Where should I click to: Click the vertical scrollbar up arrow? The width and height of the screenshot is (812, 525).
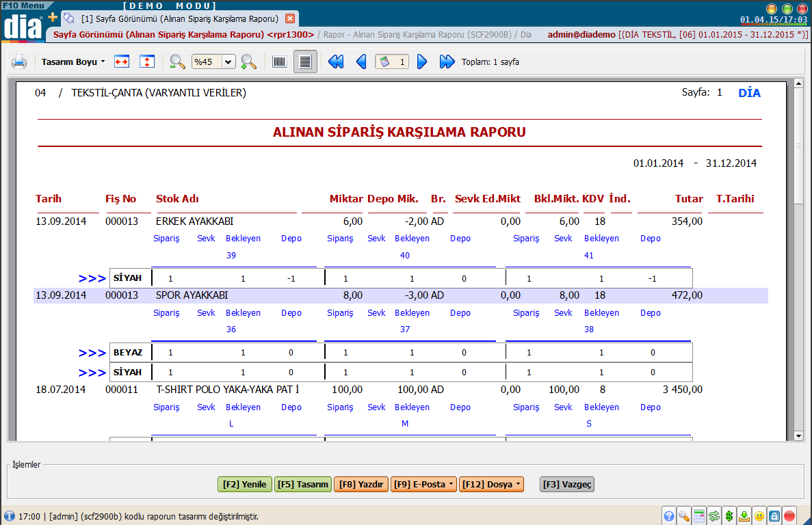pos(798,83)
